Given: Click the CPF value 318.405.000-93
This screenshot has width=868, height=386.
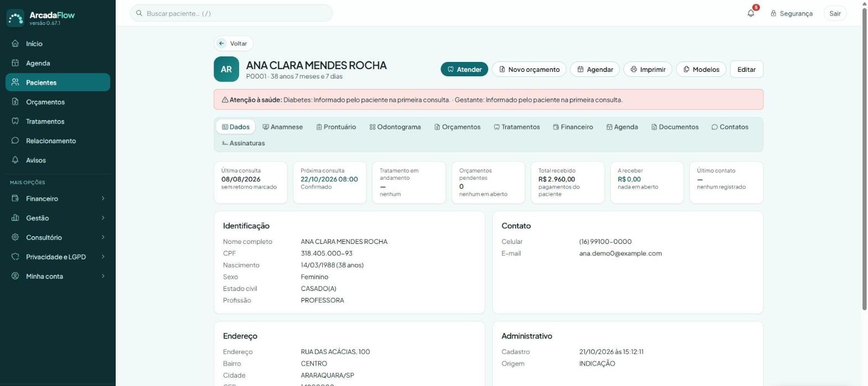Looking at the screenshot, I should 327,253.
